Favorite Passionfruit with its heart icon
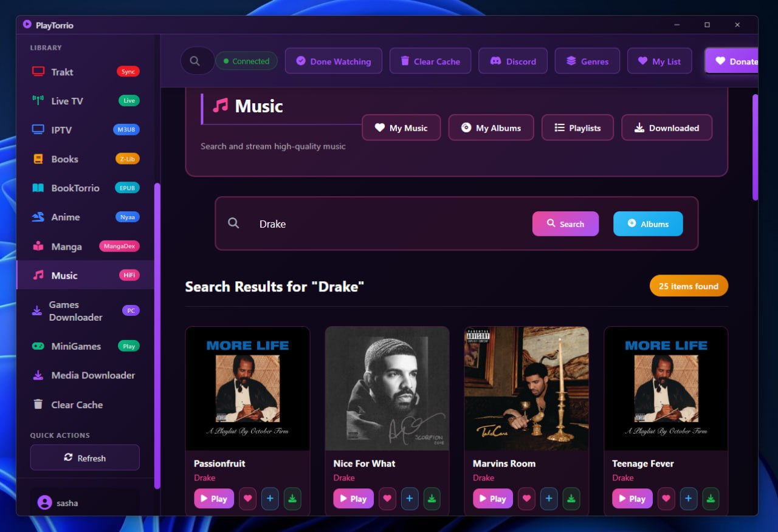 (x=247, y=499)
